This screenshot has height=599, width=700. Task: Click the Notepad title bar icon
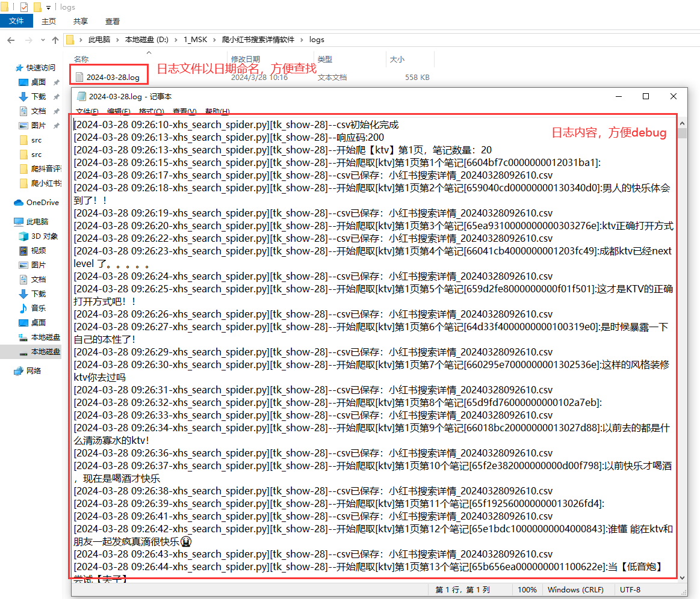coord(81,96)
